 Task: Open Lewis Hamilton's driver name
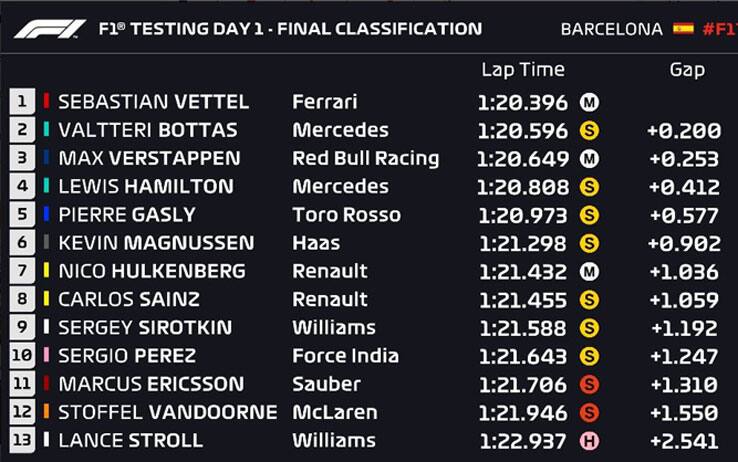146,187
